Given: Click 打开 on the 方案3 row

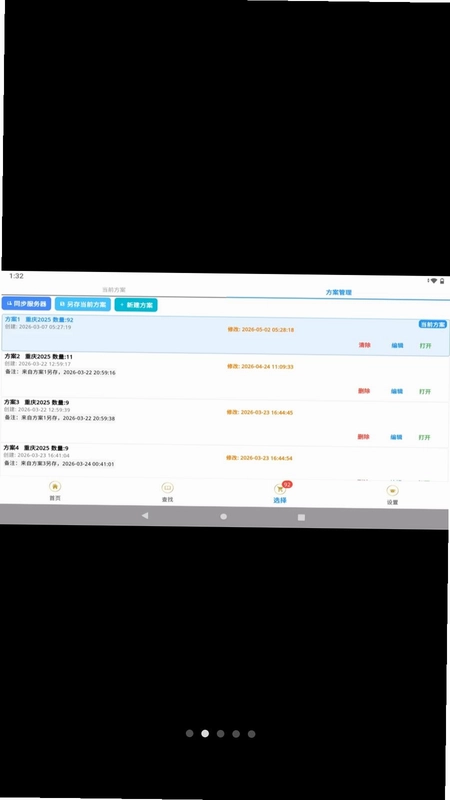Looking at the screenshot, I should coord(424,438).
